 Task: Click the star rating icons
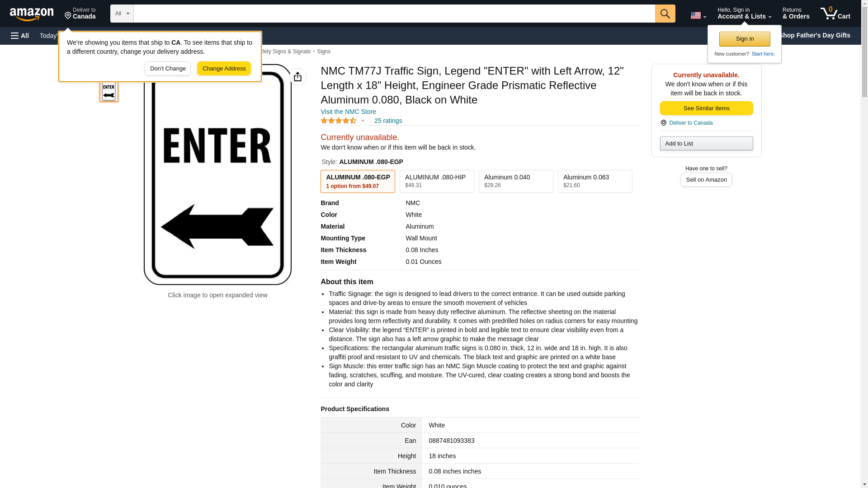click(x=339, y=121)
